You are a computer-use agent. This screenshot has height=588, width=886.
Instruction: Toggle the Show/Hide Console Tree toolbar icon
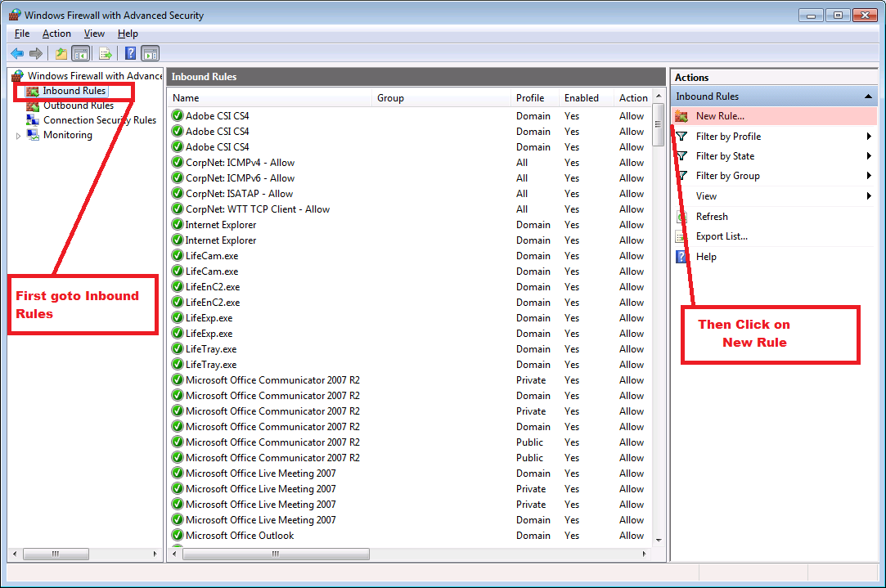point(81,54)
